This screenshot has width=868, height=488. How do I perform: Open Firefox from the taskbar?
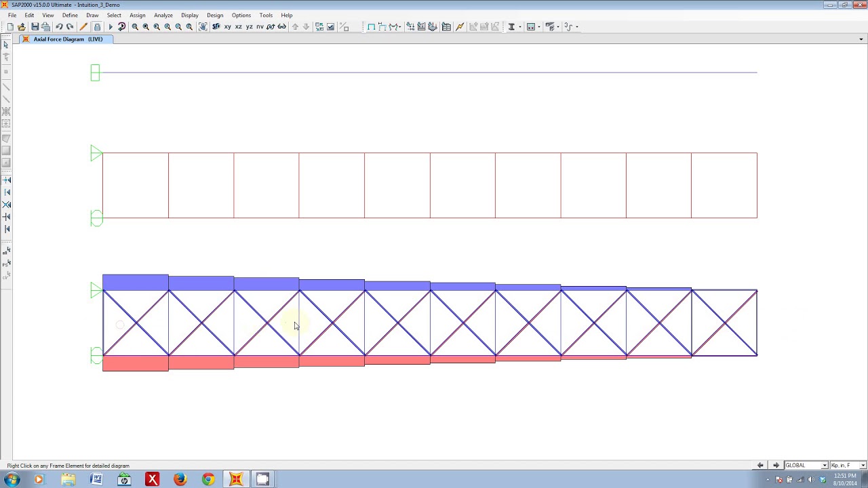[180, 480]
